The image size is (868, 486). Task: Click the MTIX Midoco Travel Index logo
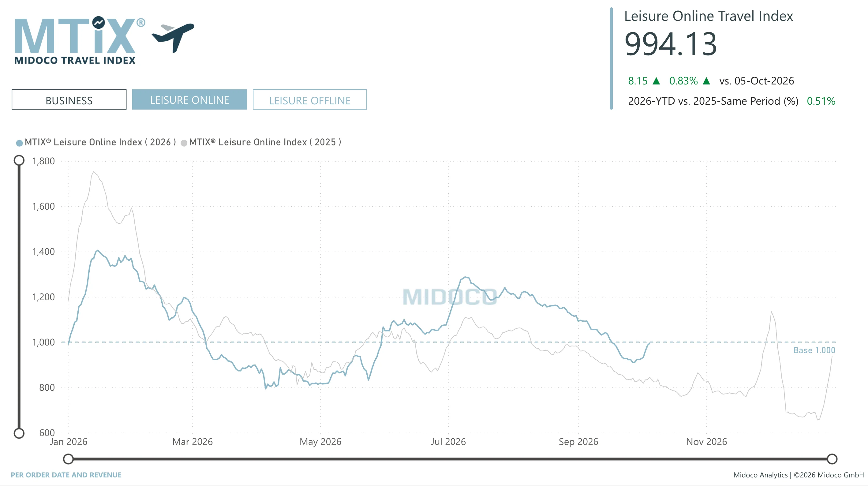point(80,40)
